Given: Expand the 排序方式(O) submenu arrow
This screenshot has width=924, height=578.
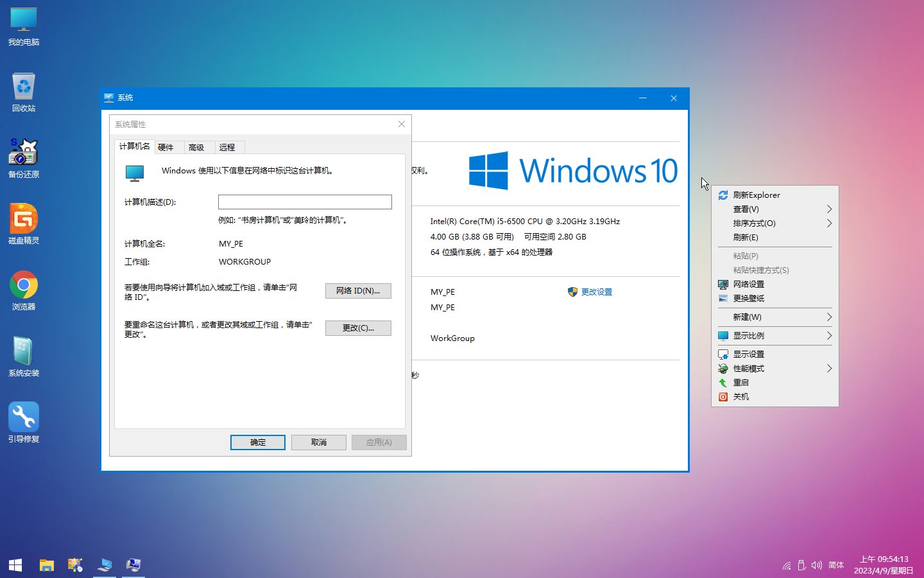Looking at the screenshot, I should pyautogui.click(x=829, y=223).
